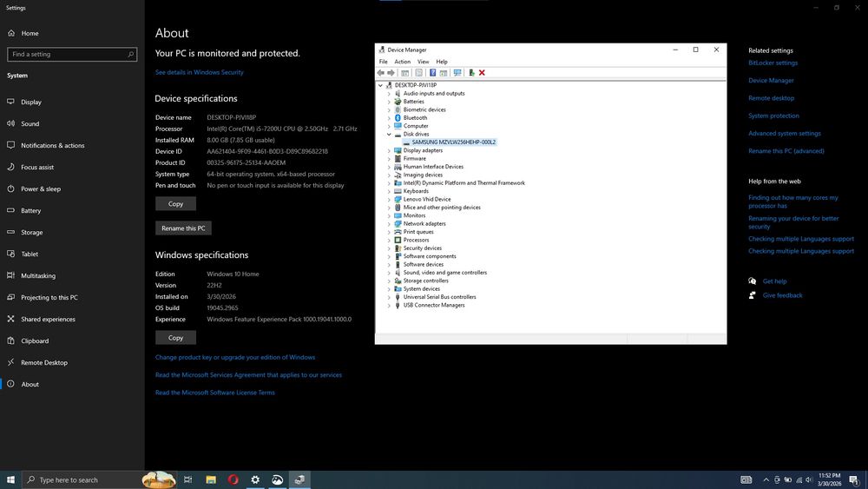Click the Power & sleep icon
The width and height of the screenshot is (868, 489).
[10, 188]
